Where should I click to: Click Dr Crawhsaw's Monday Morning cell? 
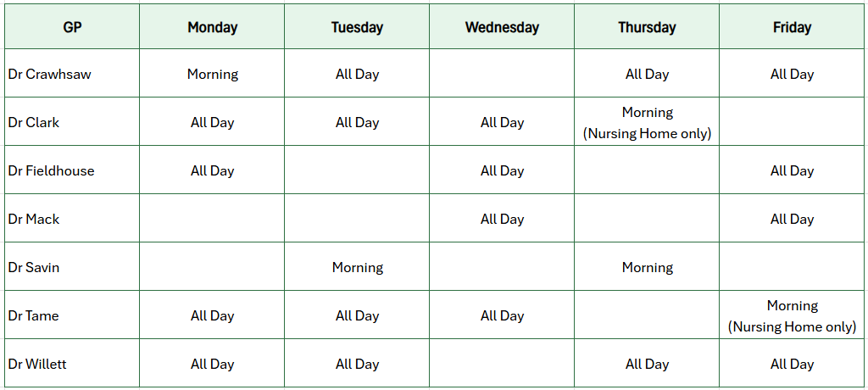point(212,74)
